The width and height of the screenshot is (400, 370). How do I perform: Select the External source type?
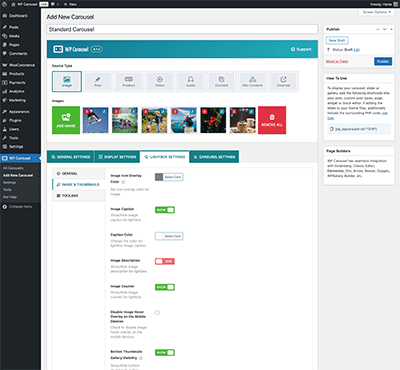click(x=284, y=81)
